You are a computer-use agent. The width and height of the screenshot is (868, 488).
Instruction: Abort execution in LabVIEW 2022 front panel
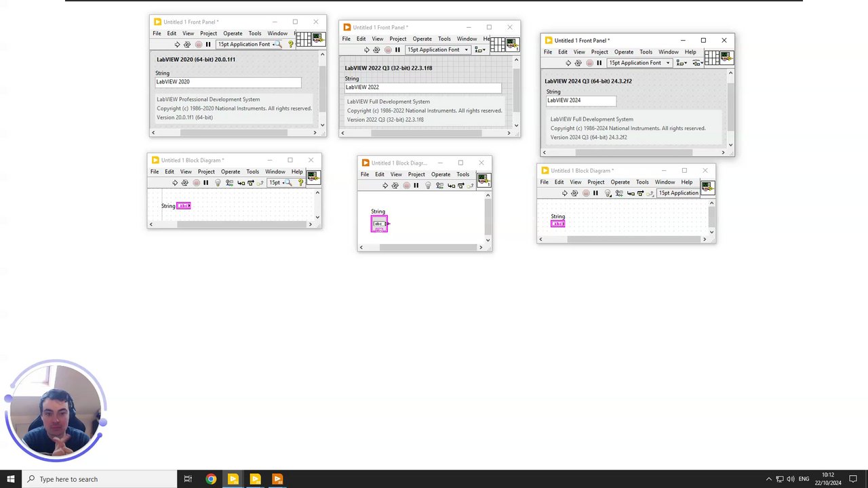(387, 50)
